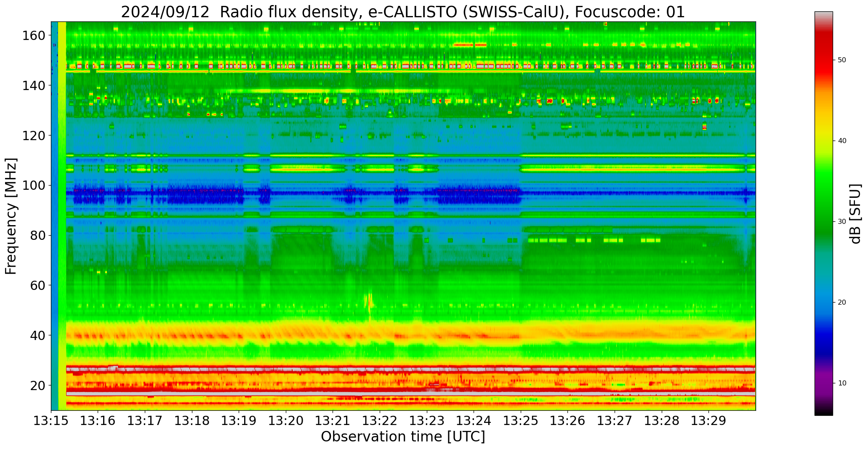
Task: Click the 13:19 time tick label
Action: pos(239,420)
